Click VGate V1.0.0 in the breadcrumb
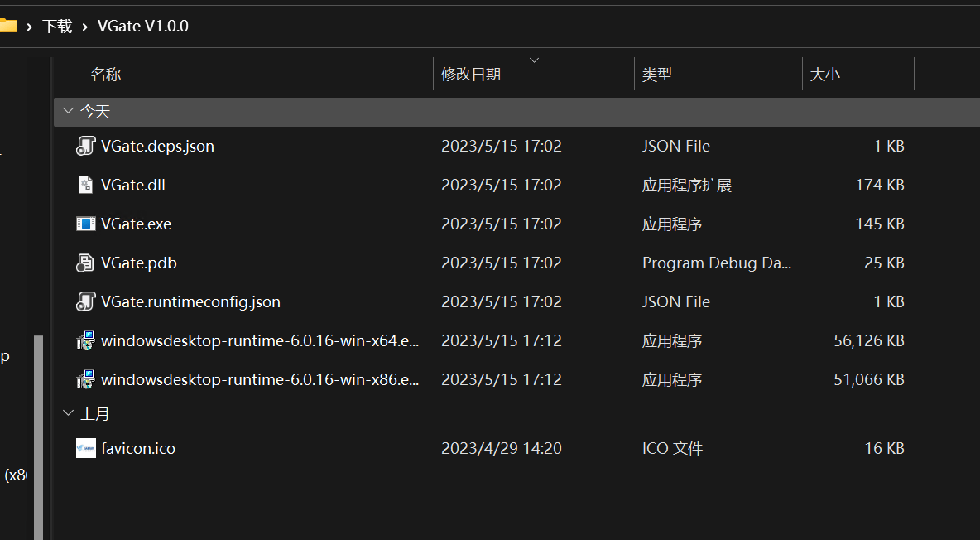 click(x=142, y=27)
